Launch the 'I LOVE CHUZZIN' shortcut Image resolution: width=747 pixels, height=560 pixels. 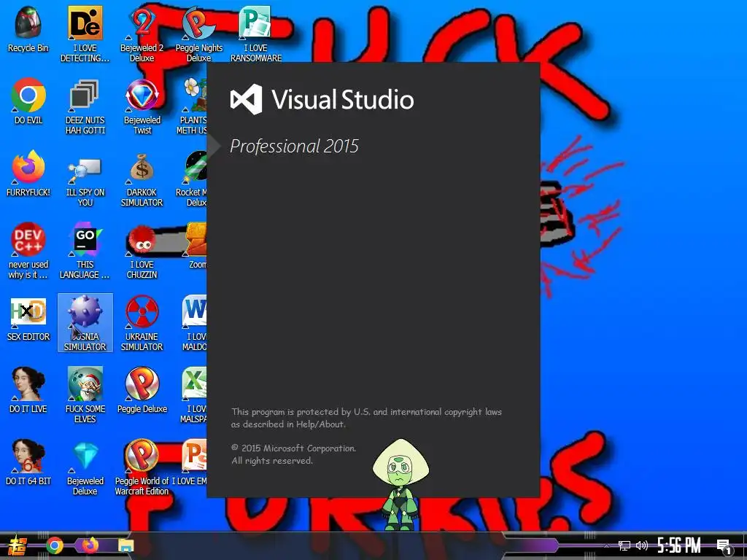click(142, 251)
